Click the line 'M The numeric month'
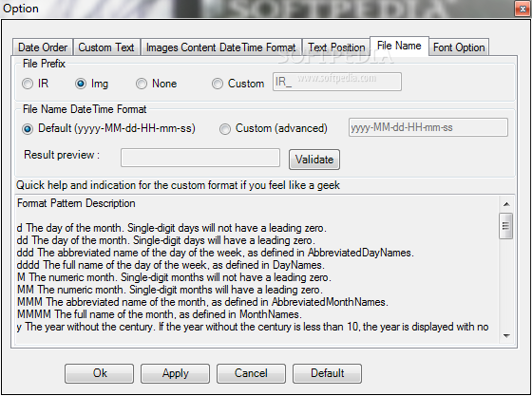Screen dimensions: 532x396 pyautogui.click(x=174, y=277)
